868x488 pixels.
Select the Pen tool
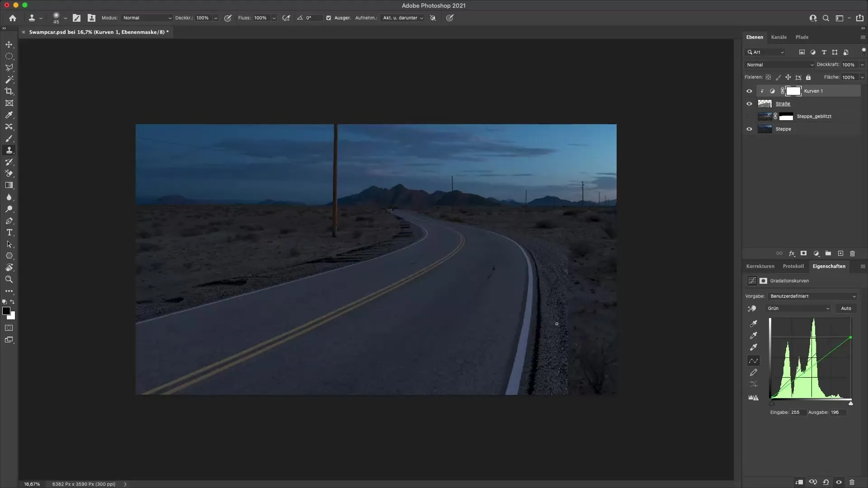[9, 221]
